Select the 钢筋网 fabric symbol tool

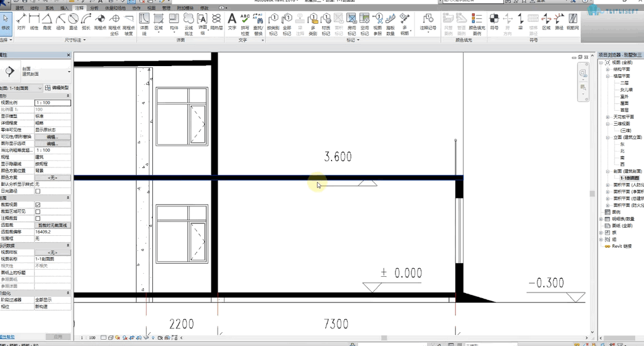tap(572, 22)
